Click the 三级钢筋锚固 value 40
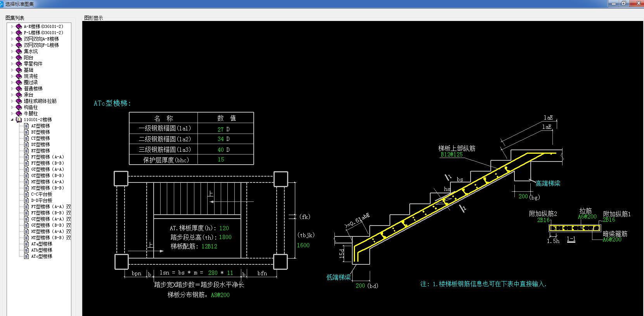This screenshot has height=316, width=644. click(x=221, y=149)
